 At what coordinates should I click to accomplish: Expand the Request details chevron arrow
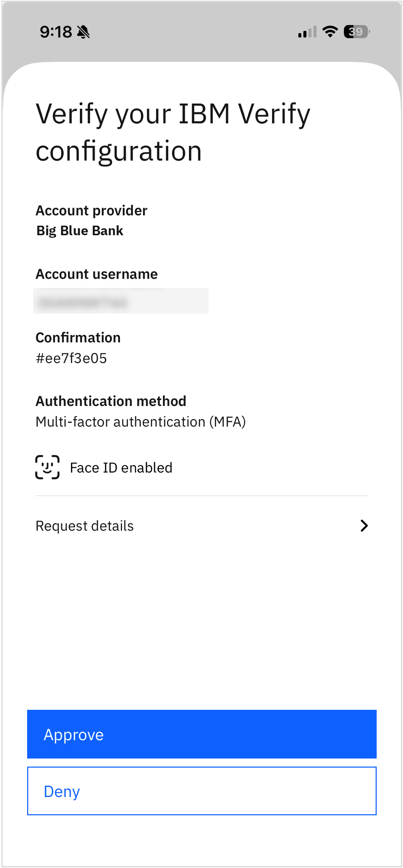point(364,526)
